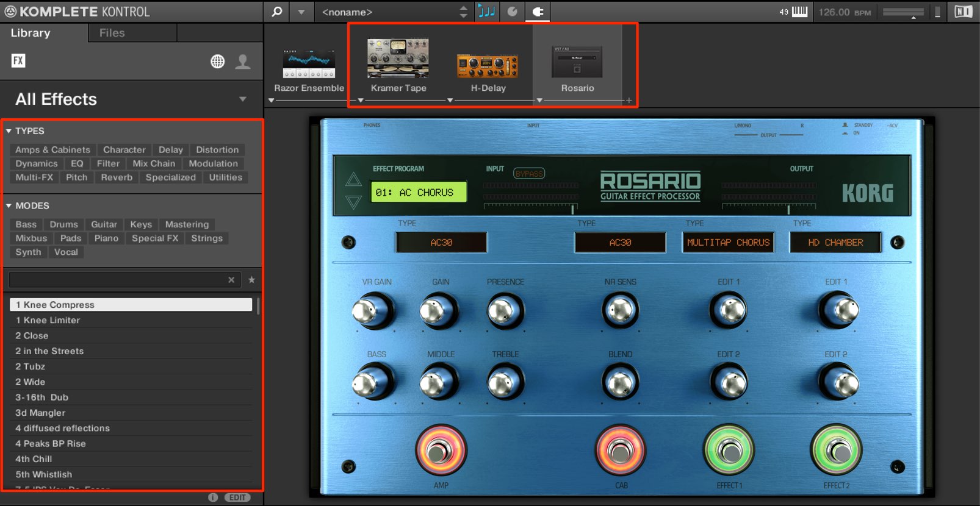Click the browser magnifier search icon
Image resolution: width=980 pixels, height=506 pixels.
pyautogui.click(x=276, y=12)
